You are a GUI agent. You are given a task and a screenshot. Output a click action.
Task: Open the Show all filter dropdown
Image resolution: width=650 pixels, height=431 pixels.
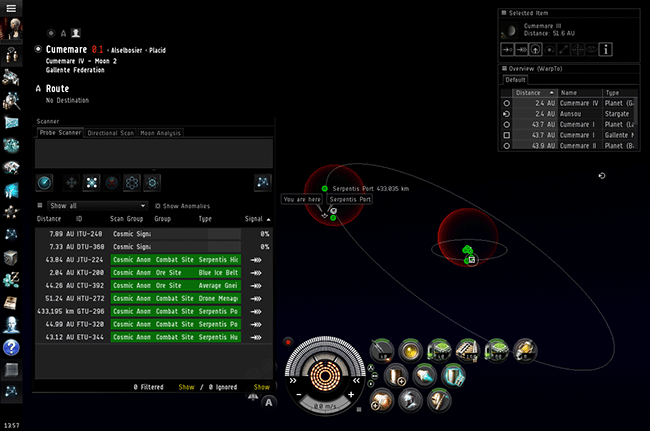pos(97,206)
